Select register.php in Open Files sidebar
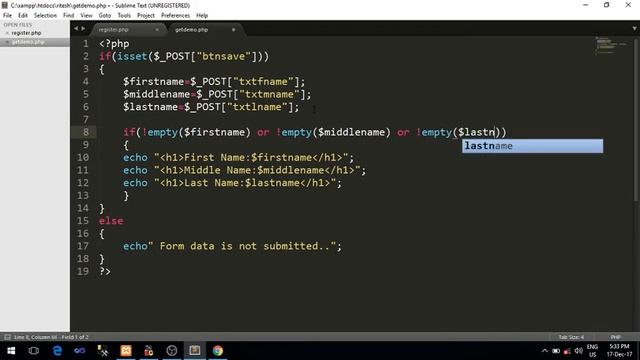This screenshot has height=360, width=640. tap(26, 33)
